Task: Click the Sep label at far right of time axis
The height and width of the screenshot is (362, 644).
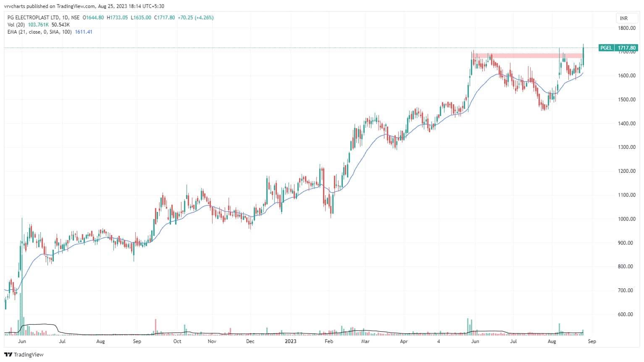Action: (x=591, y=341)
